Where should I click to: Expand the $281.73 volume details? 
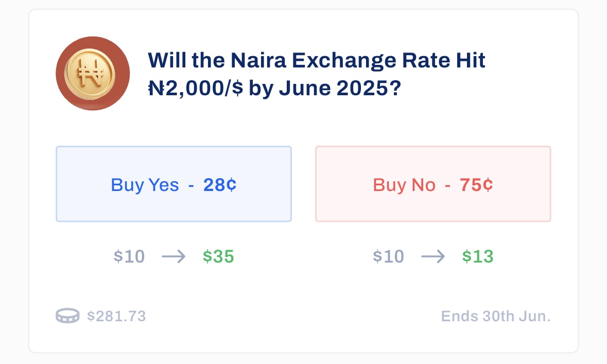116,316
